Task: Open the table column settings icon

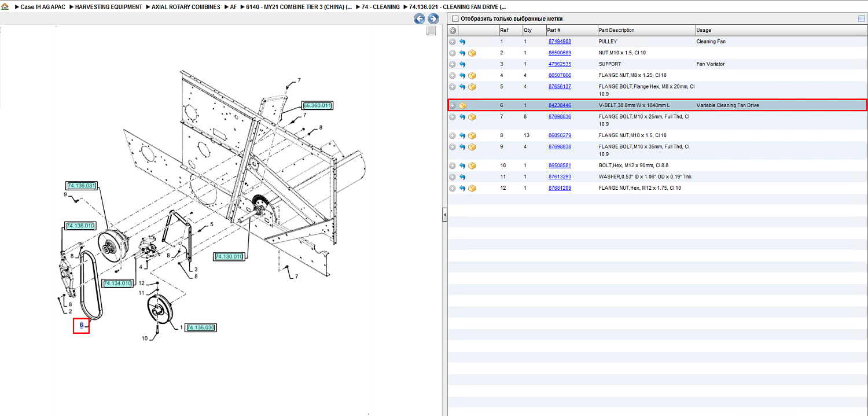Action: [862, 19]
